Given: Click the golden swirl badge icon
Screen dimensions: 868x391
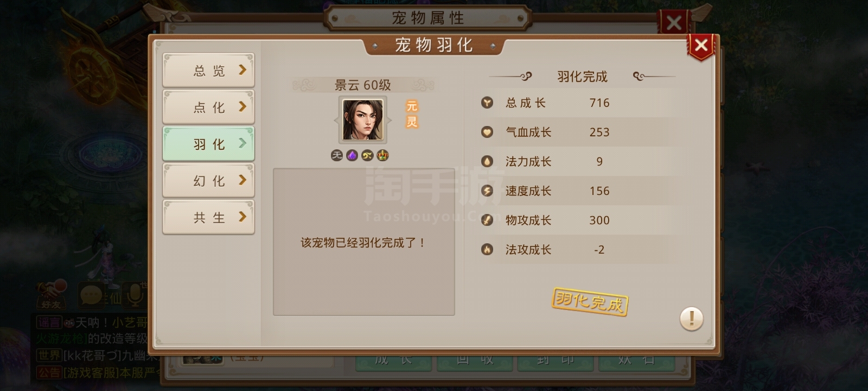Looking at the screenshot, I should pyautogui.click(x=367, y=155).
